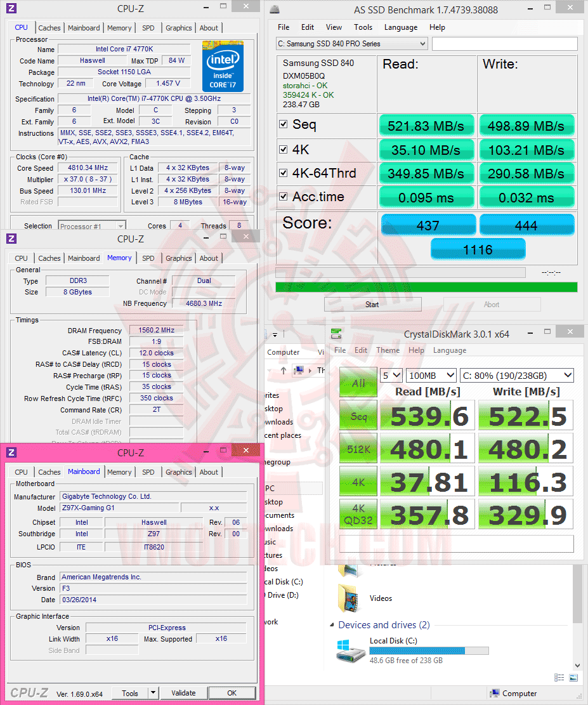Open the C: 80% drive dropdown in CrystalDiskMark
588x705 pixels.
point(517,375)
